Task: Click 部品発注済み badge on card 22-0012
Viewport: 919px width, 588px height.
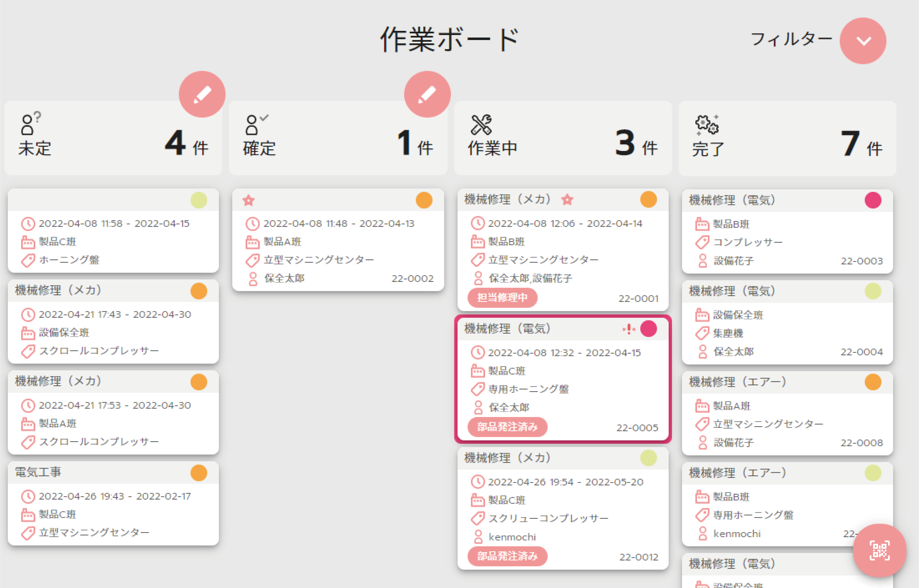Action: click(x=507, y=556)
